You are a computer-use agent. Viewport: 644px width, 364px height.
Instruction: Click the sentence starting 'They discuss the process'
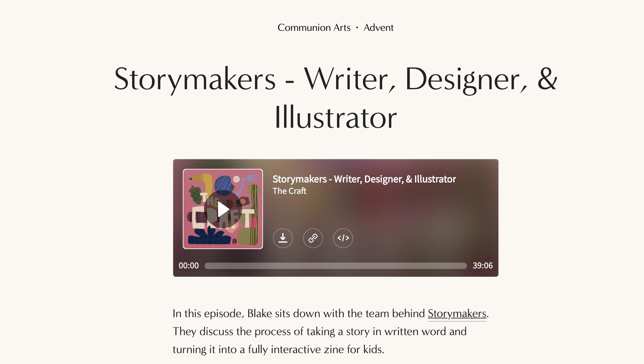tap(319, 332)
